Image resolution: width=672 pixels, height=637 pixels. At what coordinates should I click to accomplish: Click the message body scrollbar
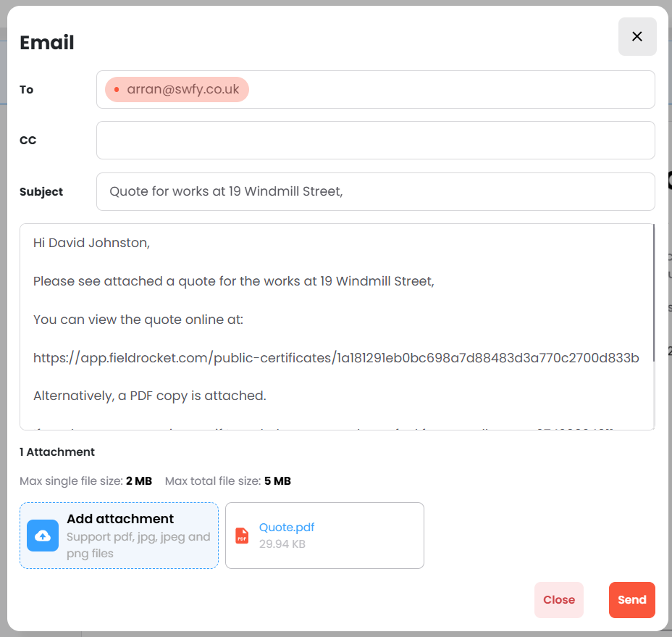[654, 293]
